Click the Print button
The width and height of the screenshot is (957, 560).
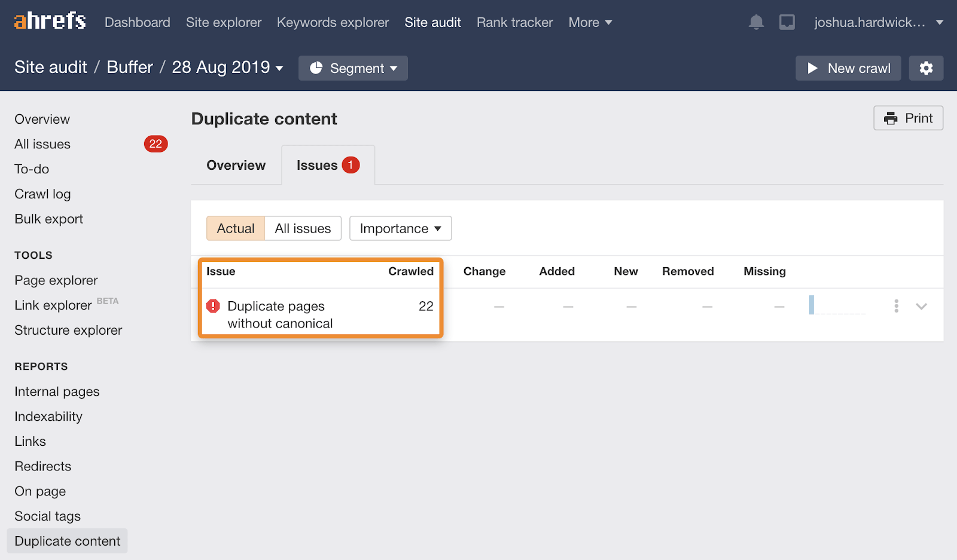coord(908,118)
